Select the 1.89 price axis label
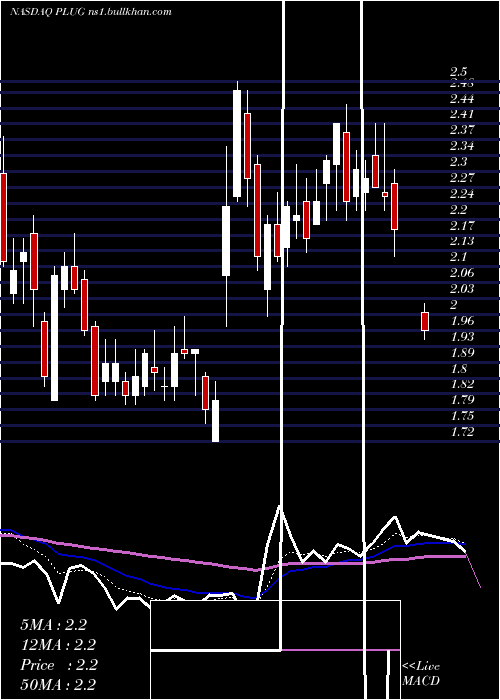This screenshot has height=700, width=500. coord(462,352)
